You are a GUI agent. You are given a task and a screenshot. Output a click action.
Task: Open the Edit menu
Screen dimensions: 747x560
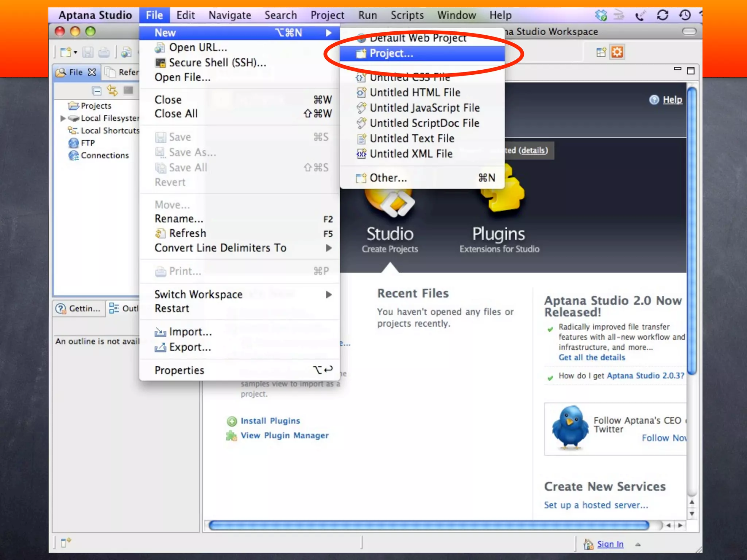pos(186,15)
